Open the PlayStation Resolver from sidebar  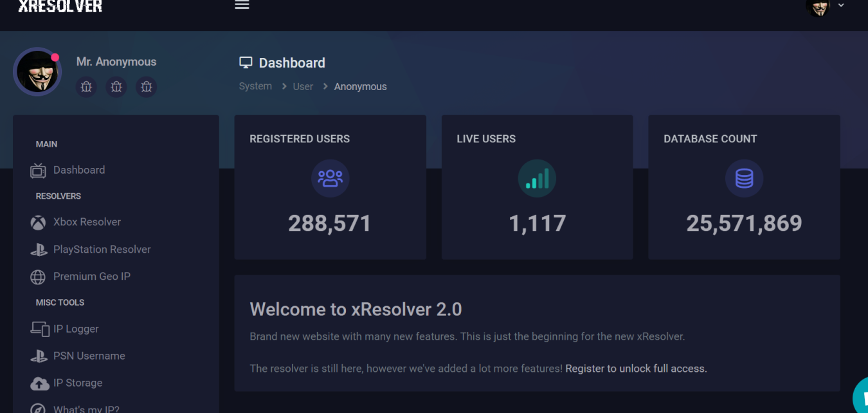tap(102, 249)
